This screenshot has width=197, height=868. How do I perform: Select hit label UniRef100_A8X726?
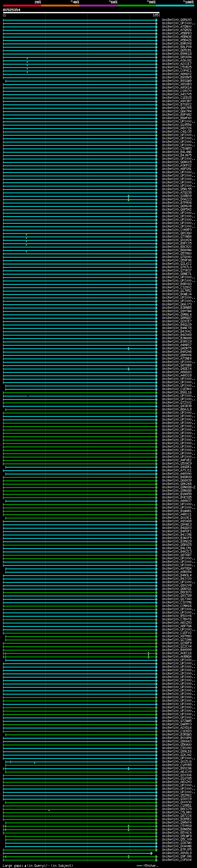click(177, 128)
